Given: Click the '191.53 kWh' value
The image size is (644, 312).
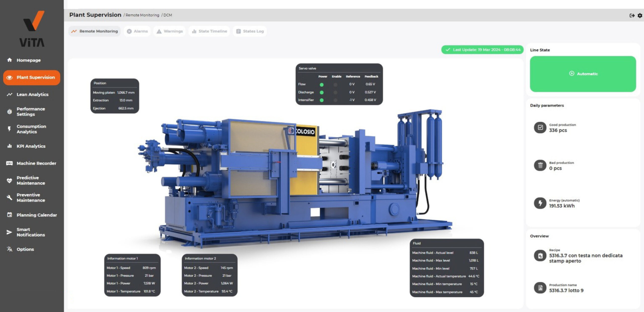Looking at the screenshot, I should pos(562,206).
